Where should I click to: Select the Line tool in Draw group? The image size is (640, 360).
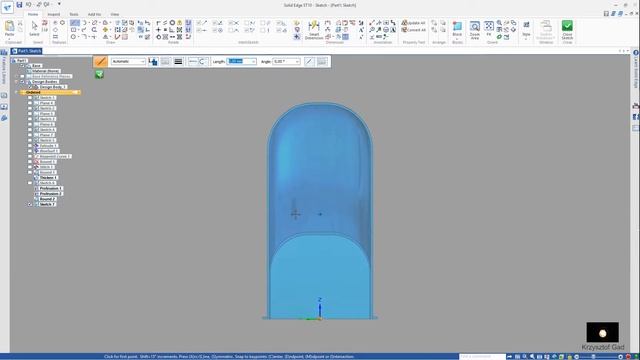pos(75,23)
